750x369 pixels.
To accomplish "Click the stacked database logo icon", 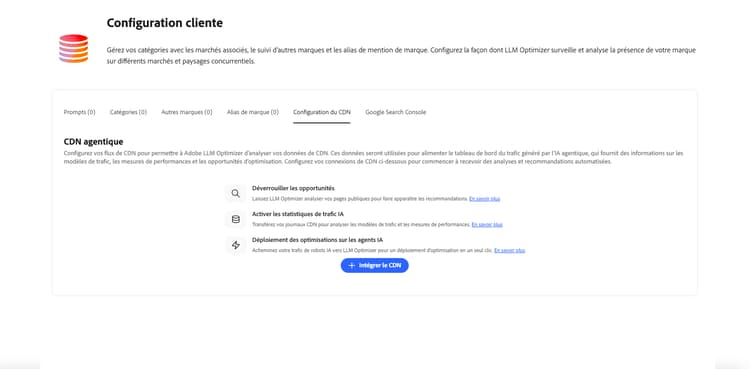I will [x=73, y=48].
